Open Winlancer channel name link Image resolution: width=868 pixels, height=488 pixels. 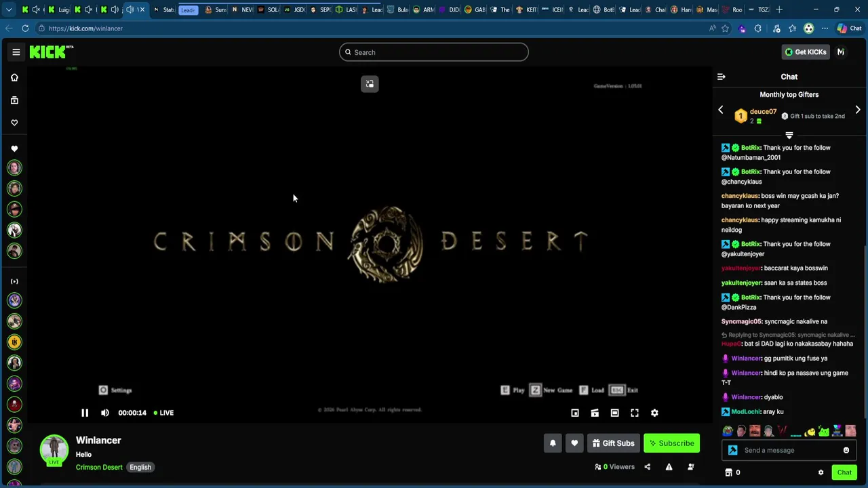(98, 441)
